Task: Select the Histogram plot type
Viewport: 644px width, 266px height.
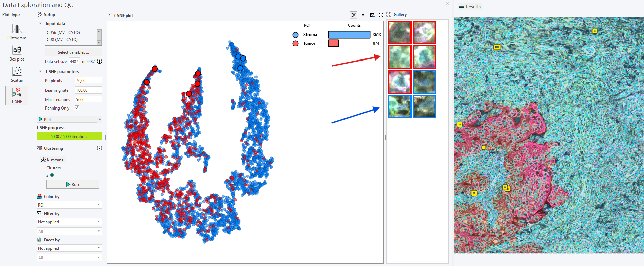Action: coord(17,32)
